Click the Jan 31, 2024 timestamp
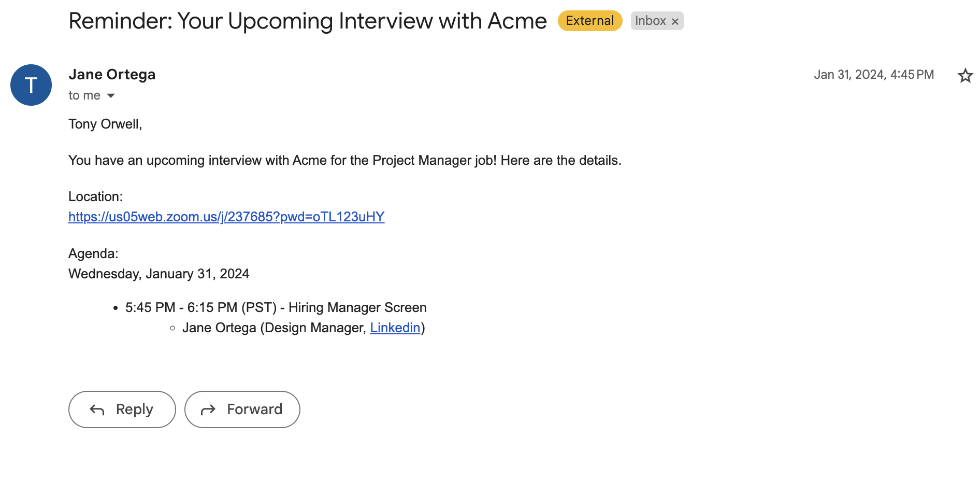Viewport: 980px width, 481px height. [x=873, y=75]
